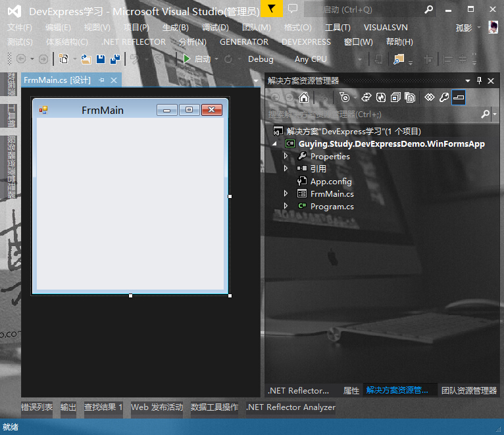The width and height of the screenshot is (504, 435).
Task: Open the 文件(F) menu
Action: pos(20,28)
